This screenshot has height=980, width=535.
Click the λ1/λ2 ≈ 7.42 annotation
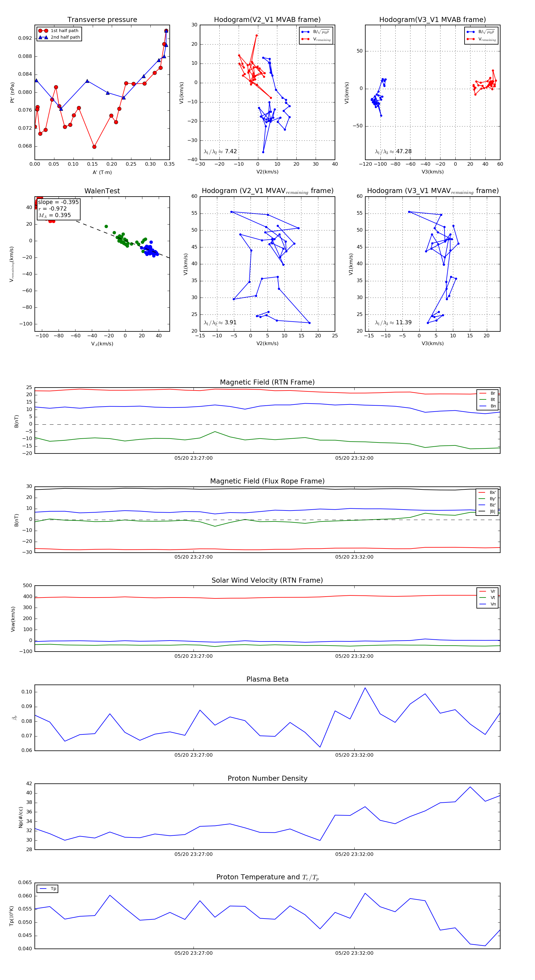coord(220,151)
